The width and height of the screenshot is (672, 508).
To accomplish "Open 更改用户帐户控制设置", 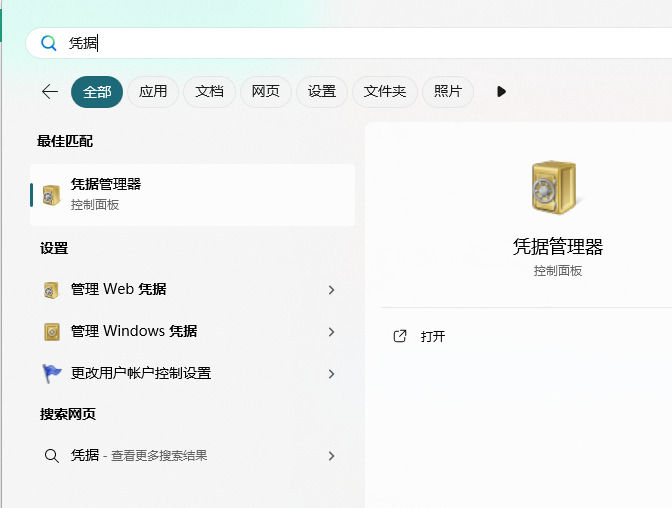I will click(x=192, y=373).
